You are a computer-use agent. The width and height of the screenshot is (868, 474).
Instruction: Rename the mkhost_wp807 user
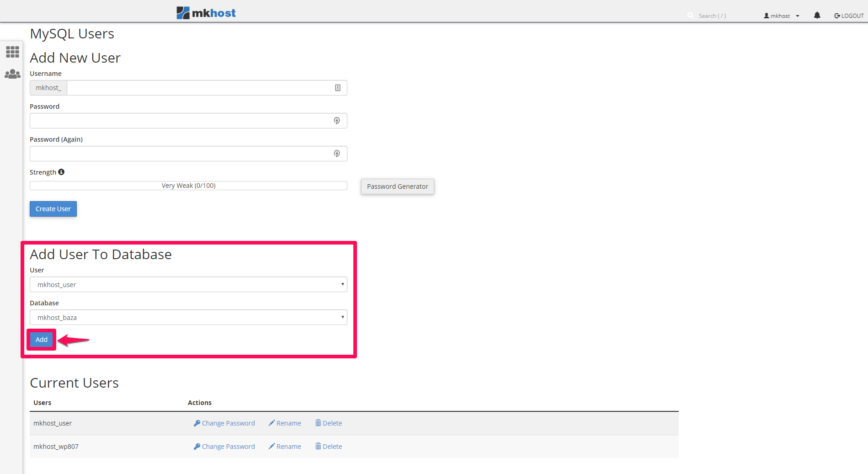(285, 447)
